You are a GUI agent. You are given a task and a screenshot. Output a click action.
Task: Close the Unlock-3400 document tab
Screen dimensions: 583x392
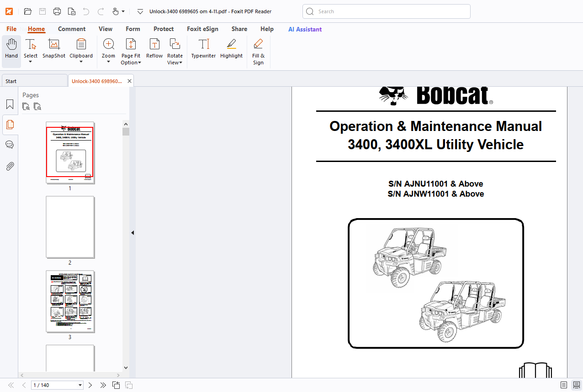(130, 81)
